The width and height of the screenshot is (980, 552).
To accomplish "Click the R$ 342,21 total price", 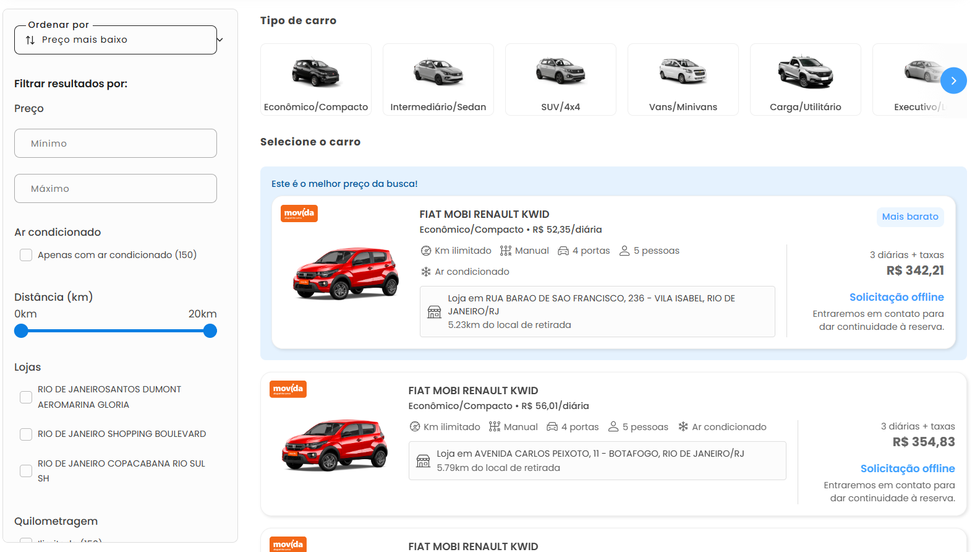I will (x=915, y=270).
